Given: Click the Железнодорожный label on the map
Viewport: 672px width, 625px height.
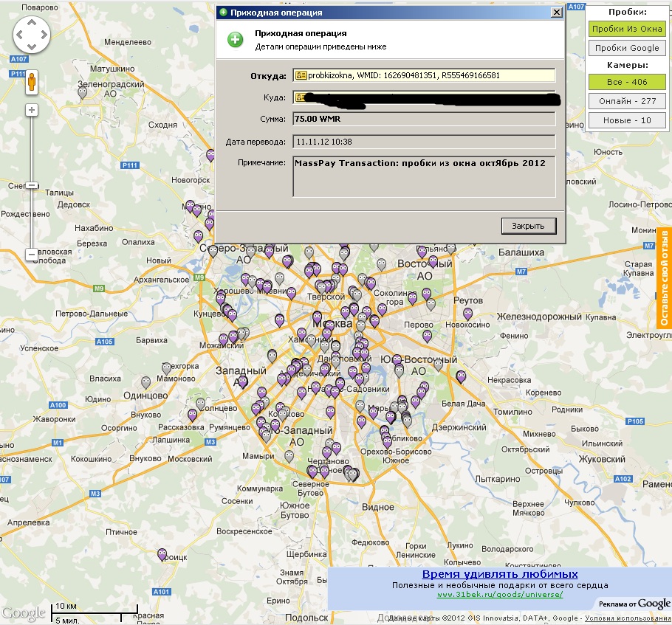Looking at the screenshot, I should [x=539, y=317].
